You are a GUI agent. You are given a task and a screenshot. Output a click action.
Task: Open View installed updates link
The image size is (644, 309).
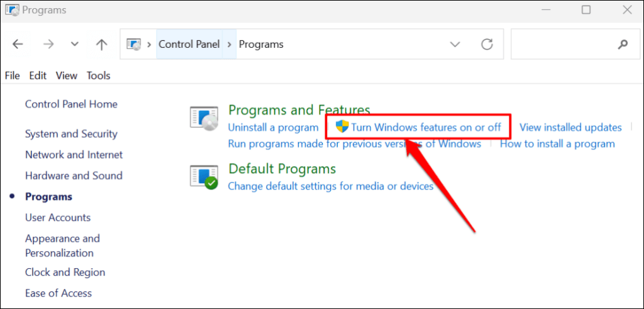click(570, 127)
